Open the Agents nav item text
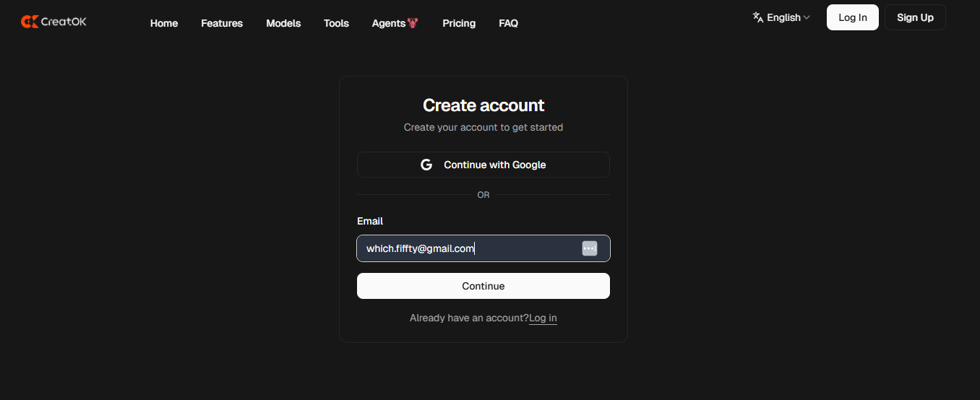The width and height of the screenshot is (980, 400). 388,23
